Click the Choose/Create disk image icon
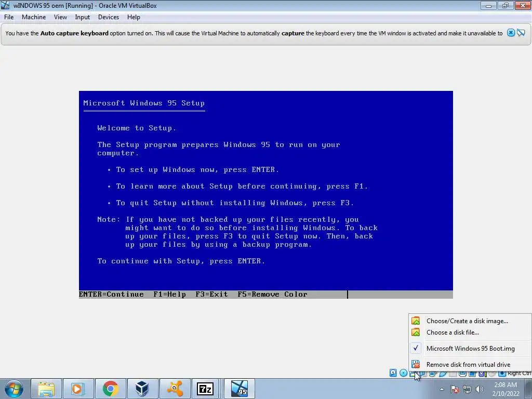 [416, 321]
